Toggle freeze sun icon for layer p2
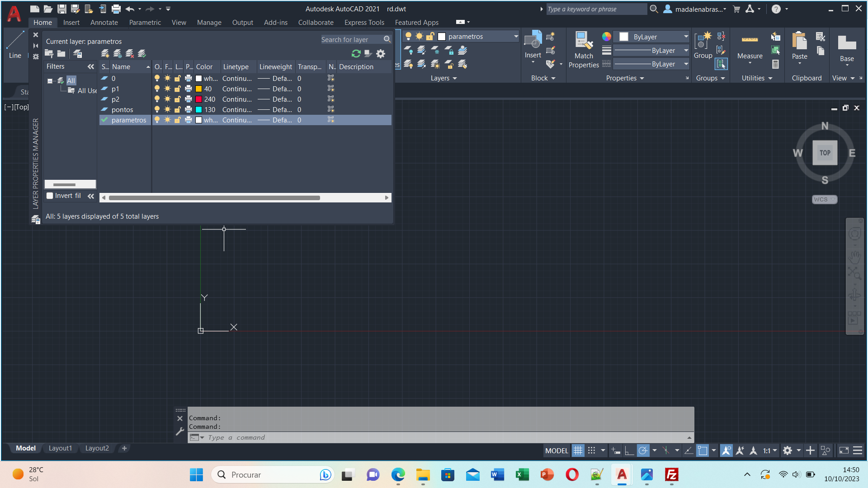The width and height of the screenshot is (868, 488). [x=167, y=99]
